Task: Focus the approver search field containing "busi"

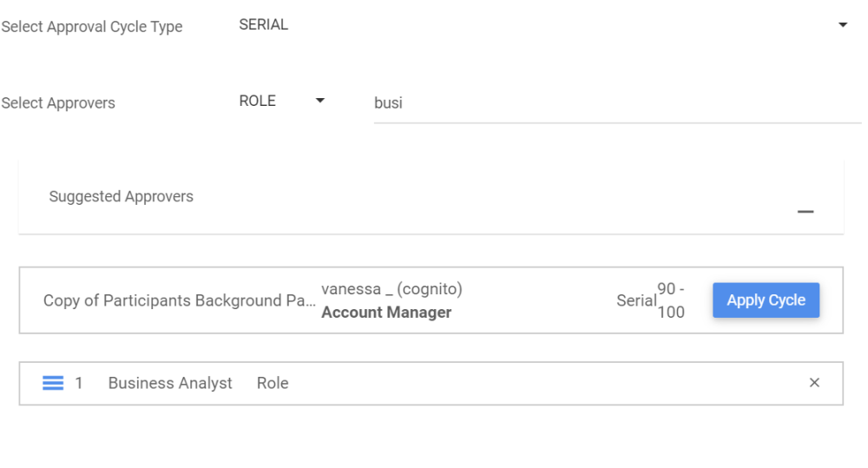Action: 616,103
